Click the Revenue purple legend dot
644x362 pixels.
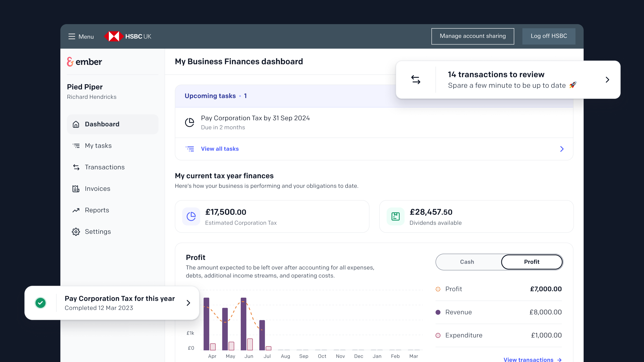(438, 312)
